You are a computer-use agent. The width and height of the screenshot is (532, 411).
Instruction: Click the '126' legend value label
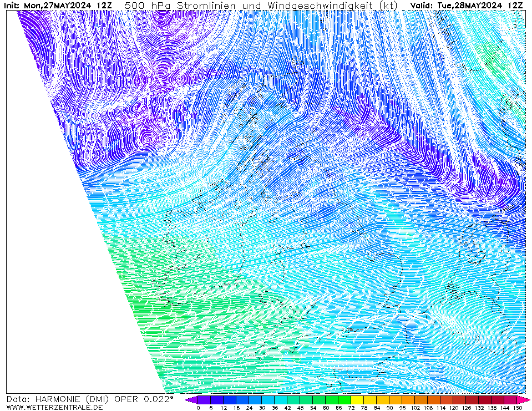[466, 408]
